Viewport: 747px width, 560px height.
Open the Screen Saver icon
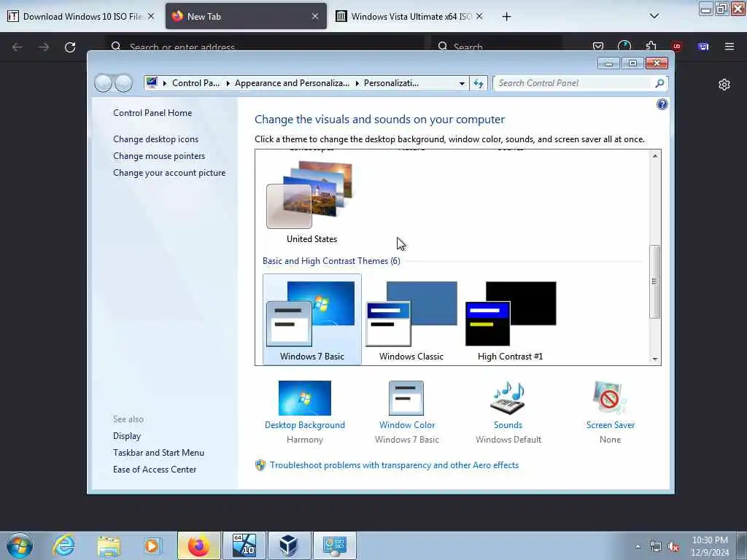[x=609, y=397]
